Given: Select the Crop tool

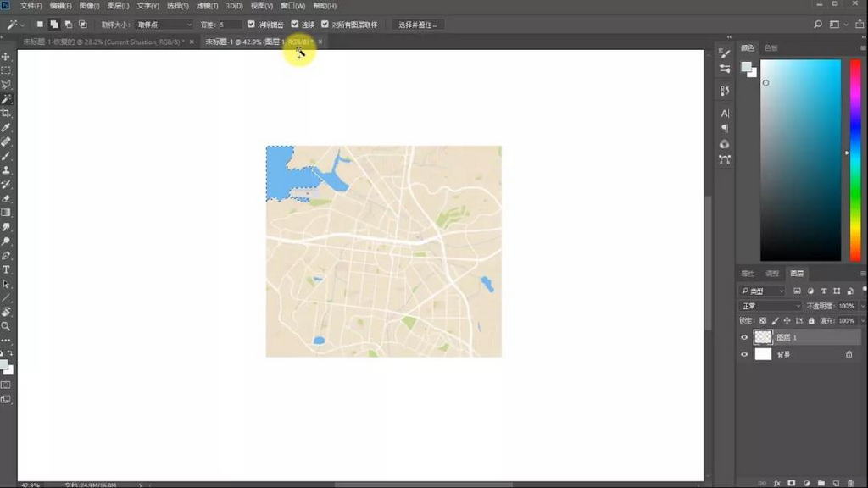Looking at the screenshot, I should pyautogui.click(x=6, y=113).
